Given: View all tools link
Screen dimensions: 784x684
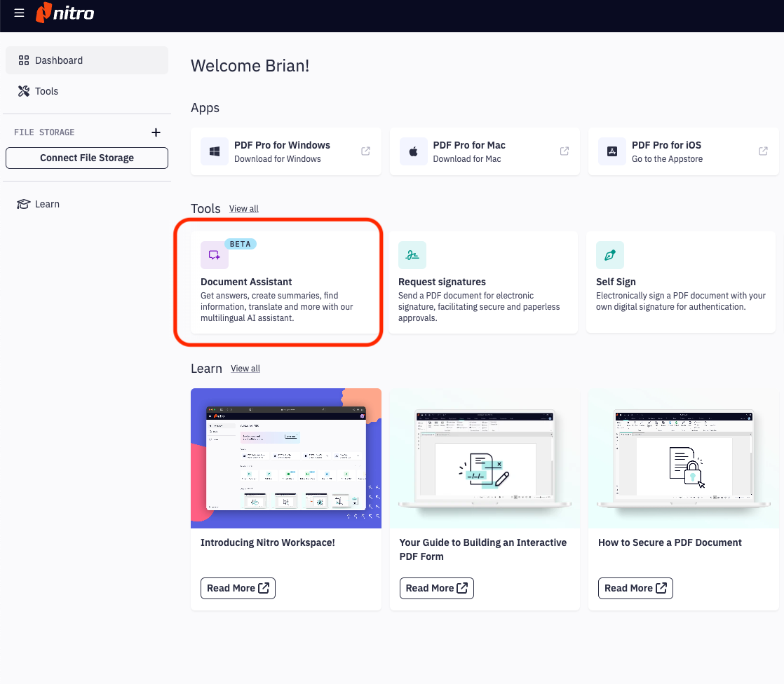Looking at the screenshot, I should click(x=243, y=209).
